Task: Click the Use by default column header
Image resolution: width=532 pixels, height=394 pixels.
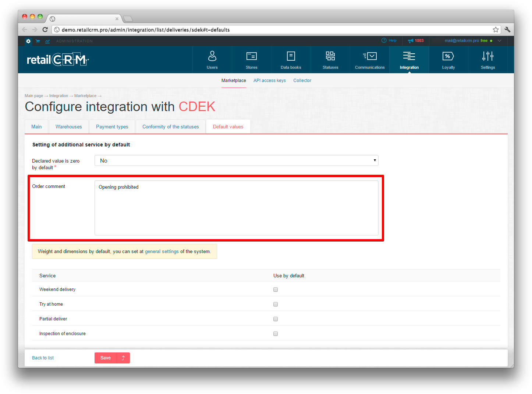Action: (289, 276)
